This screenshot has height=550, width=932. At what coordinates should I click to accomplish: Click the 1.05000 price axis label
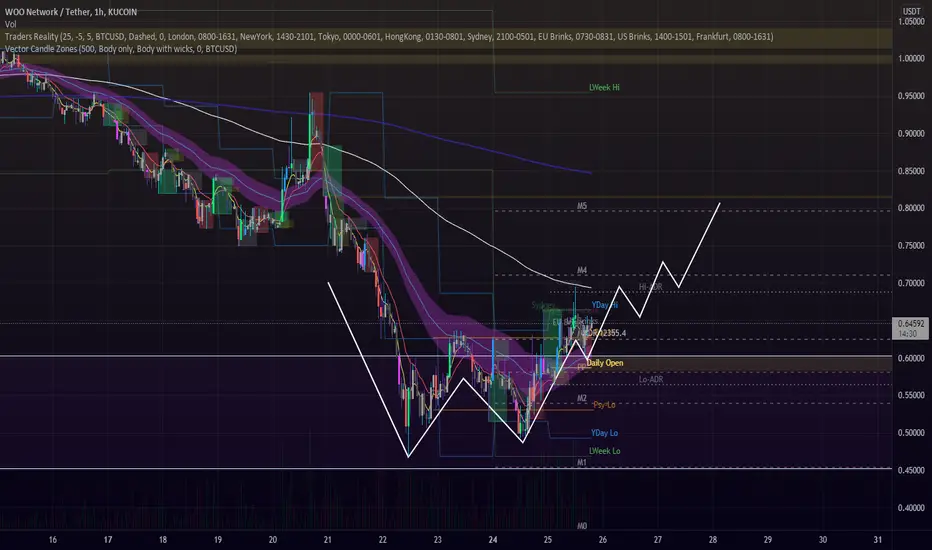[x=911, y=21]
